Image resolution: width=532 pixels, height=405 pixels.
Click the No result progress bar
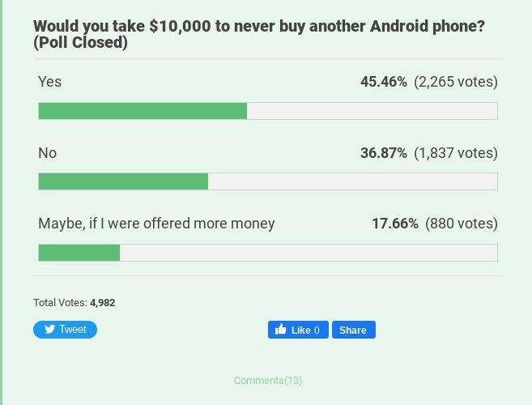[x=268, y=181]
